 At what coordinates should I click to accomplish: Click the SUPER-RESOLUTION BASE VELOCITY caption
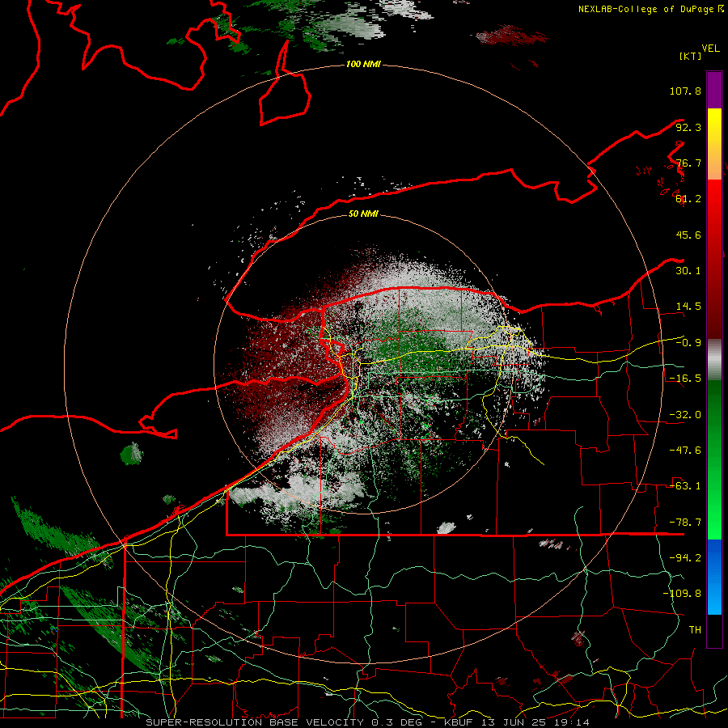[x=256, y=722]
